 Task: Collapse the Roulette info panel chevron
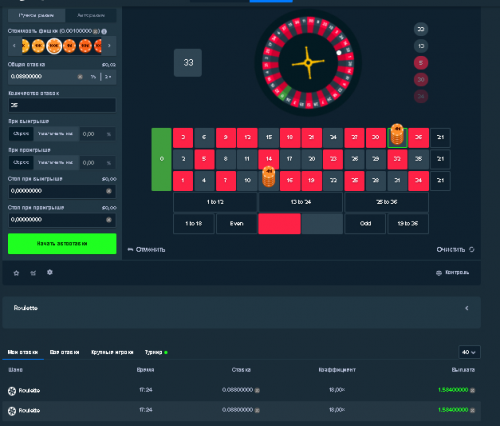pyautogui.click(x=467, y=308)
